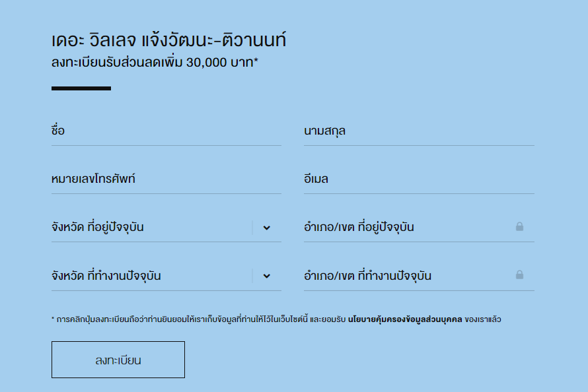Focus the ชื่อ first name field
588x392 pixels.
pyautogui.click(x=166, y=131)
